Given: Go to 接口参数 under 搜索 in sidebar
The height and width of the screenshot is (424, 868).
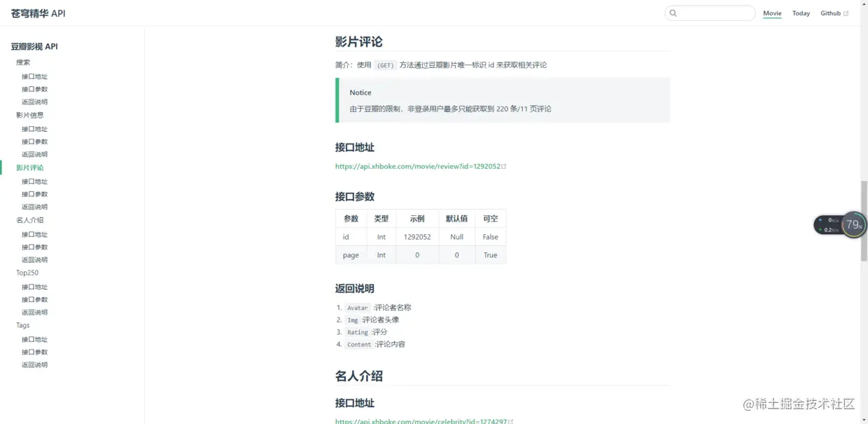Looking at the screenshot, I should 34,89.
